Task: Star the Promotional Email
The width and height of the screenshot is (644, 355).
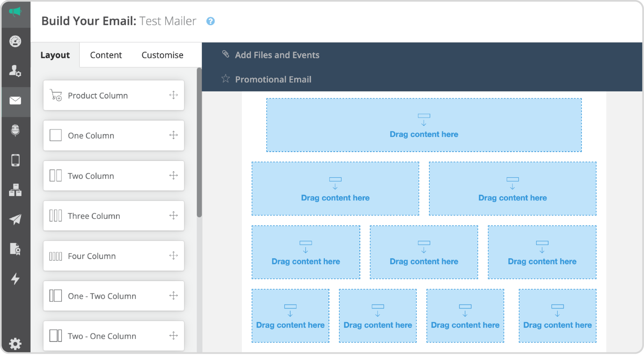Action: [225, 79]
